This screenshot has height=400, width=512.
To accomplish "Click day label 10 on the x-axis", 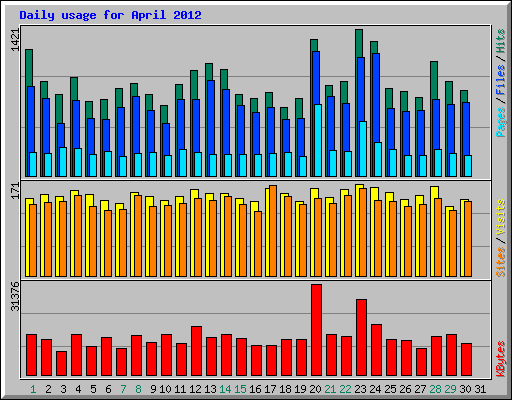I will coord(165,389).
